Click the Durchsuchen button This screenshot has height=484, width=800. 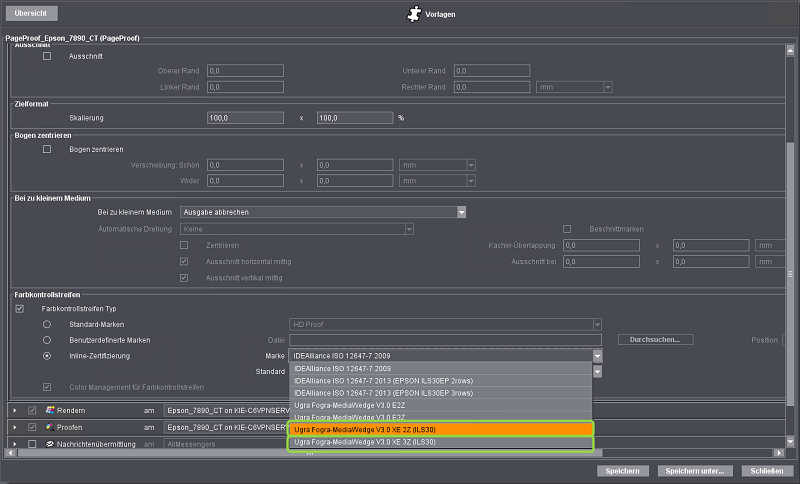655,340
